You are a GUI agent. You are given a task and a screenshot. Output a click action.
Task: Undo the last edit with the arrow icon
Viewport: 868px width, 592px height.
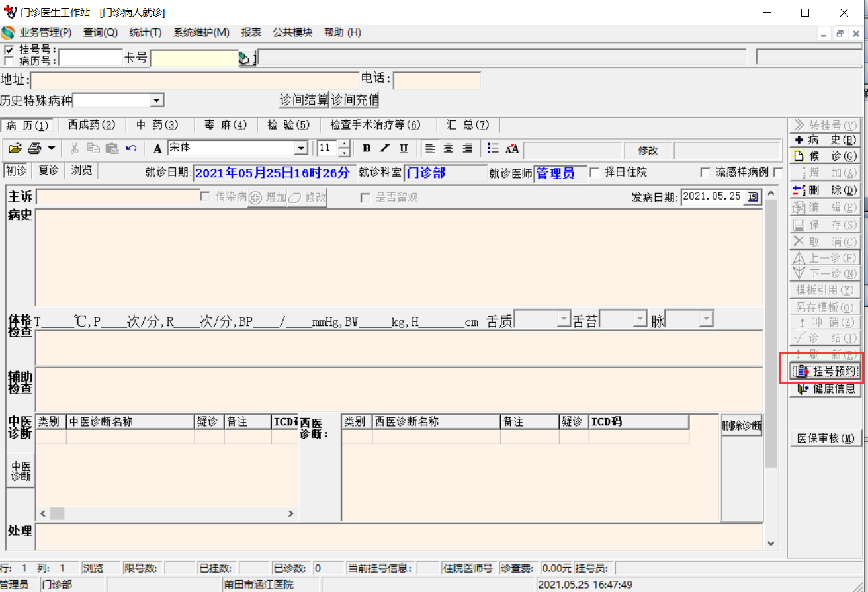pos(131,148)
